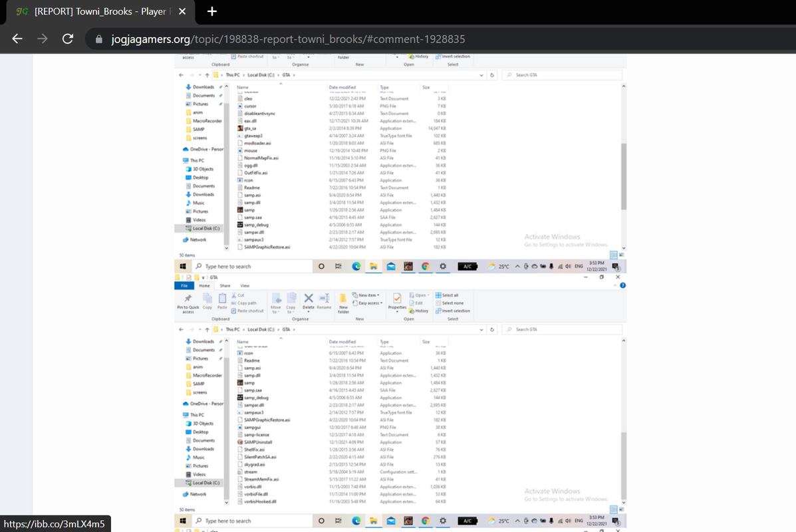The width and height of the screenshot is (796, 532).
Task: Select the ShellFix.asi file
Action: coord(252,450)
